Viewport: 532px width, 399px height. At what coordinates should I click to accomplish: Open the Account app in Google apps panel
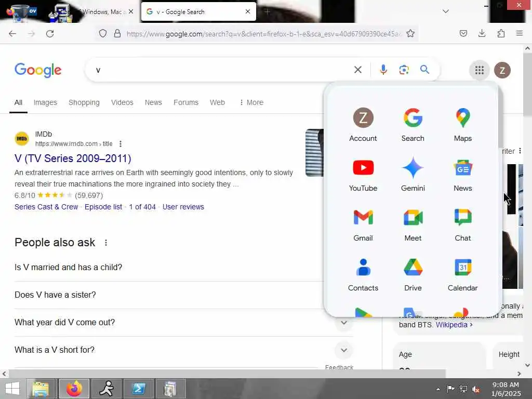point(363,125)
